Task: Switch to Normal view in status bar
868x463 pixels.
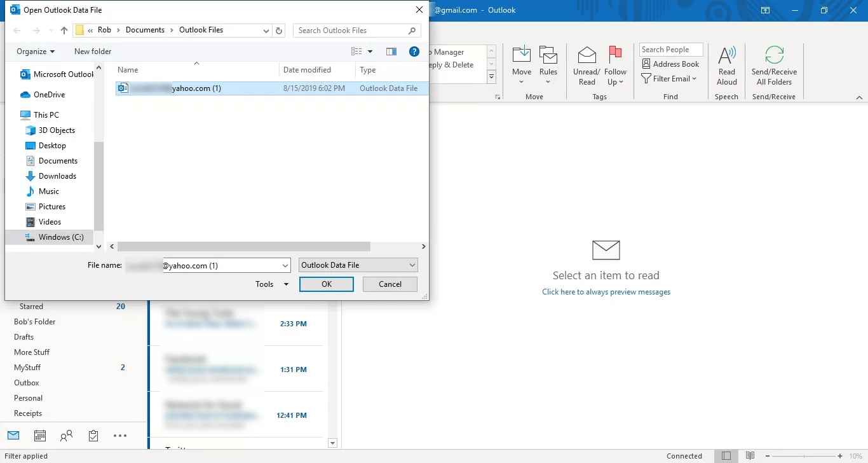Action: pyautogui.click(x=726, y=456)
